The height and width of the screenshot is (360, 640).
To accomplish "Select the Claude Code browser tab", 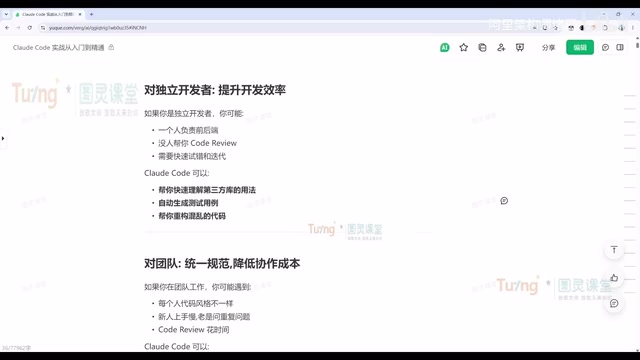I will click(x=48, y=14).
